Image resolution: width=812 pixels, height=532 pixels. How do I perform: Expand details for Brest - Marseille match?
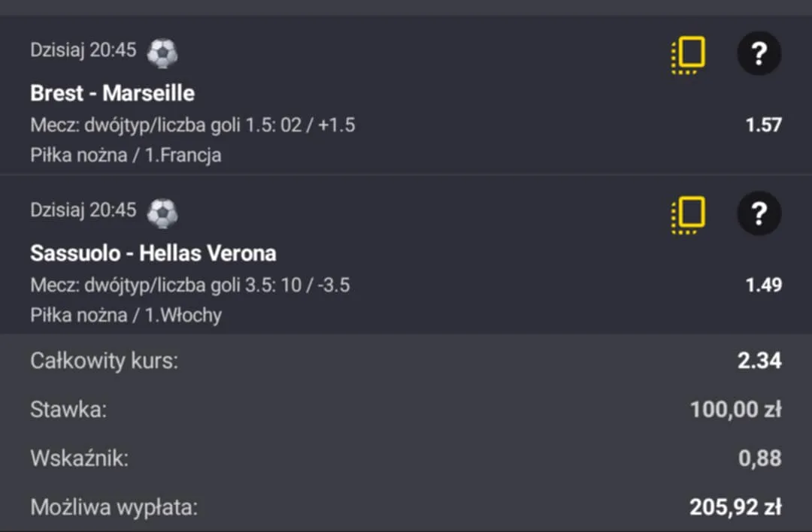tap(112, 92)
